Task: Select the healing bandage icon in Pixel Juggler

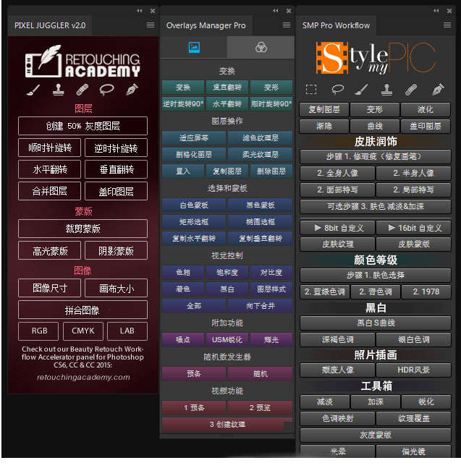Action: pyautogui.click(x=83, y=90)
